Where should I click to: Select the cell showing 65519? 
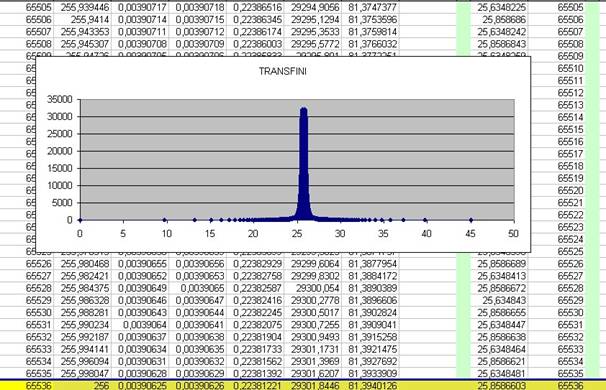[557, 178]
